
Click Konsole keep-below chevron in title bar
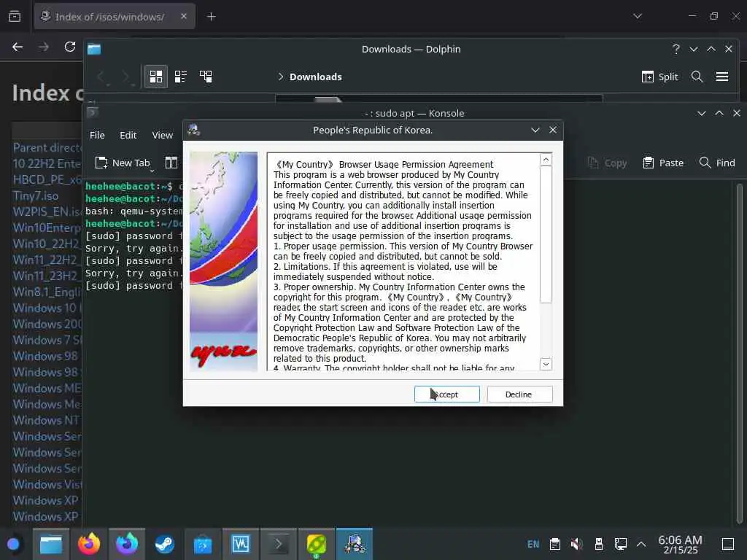pyautogui.click(x=701, y=113)
